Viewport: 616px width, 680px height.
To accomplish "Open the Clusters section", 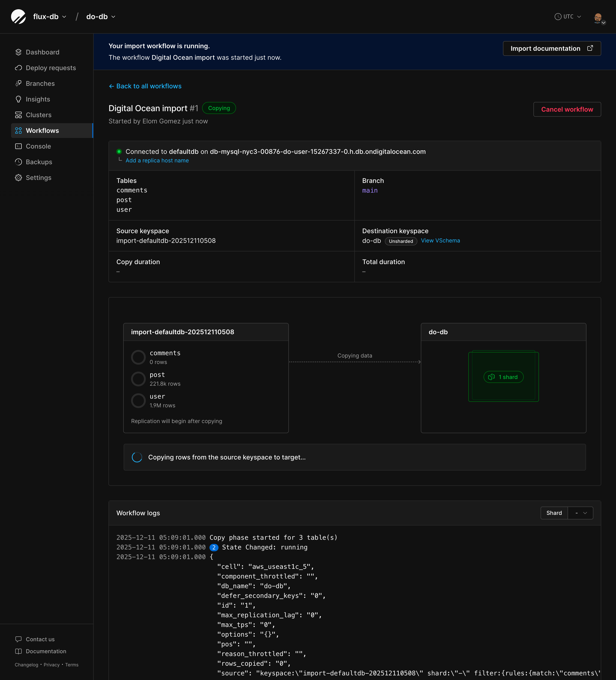I will [x=38, y=115].
